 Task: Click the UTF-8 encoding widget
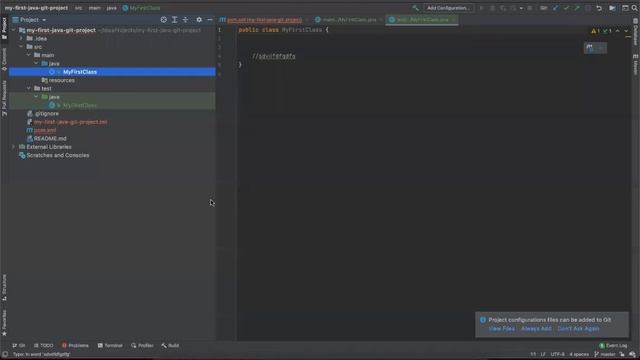tap(558, 354)
